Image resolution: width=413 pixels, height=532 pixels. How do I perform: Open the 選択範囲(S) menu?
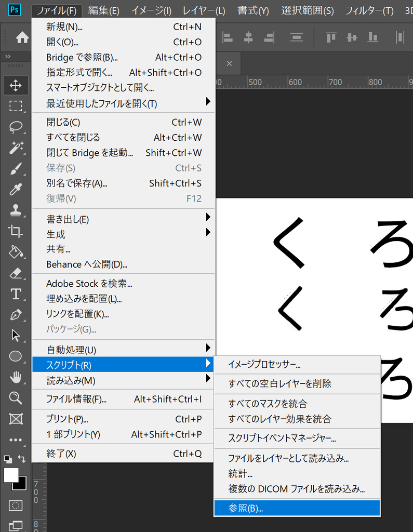(308, 10)
